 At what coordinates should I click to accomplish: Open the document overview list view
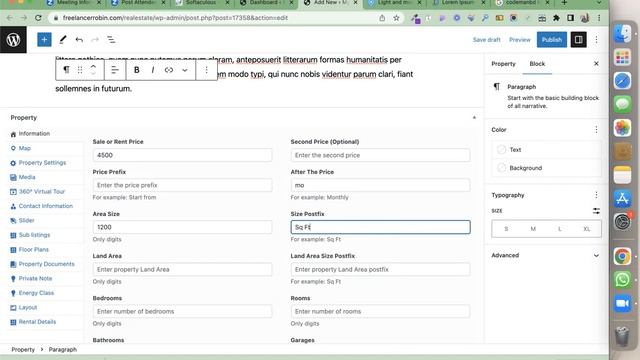click(111, 40)
